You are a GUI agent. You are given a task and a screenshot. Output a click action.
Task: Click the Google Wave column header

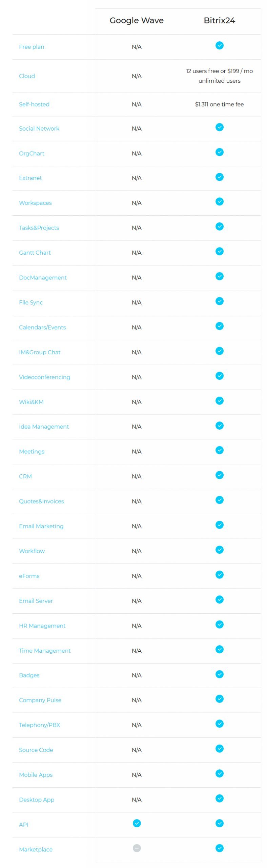click(137, 20)
